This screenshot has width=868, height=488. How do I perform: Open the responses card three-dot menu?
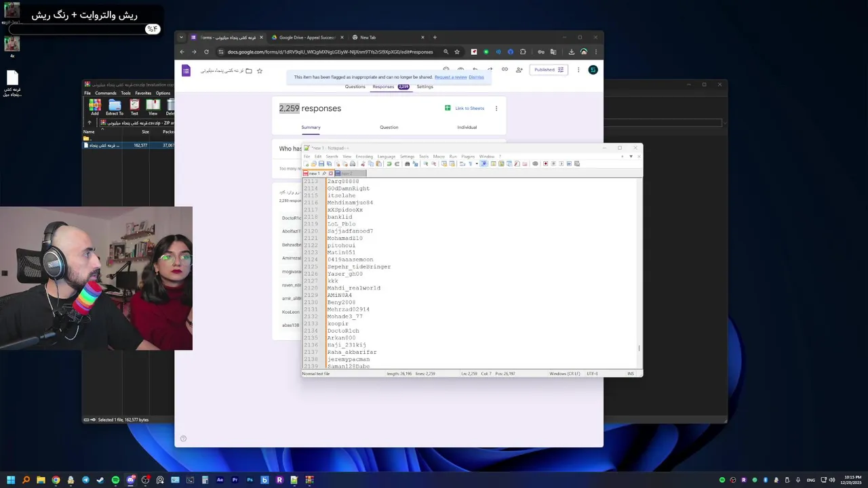(x=496, y=108)
